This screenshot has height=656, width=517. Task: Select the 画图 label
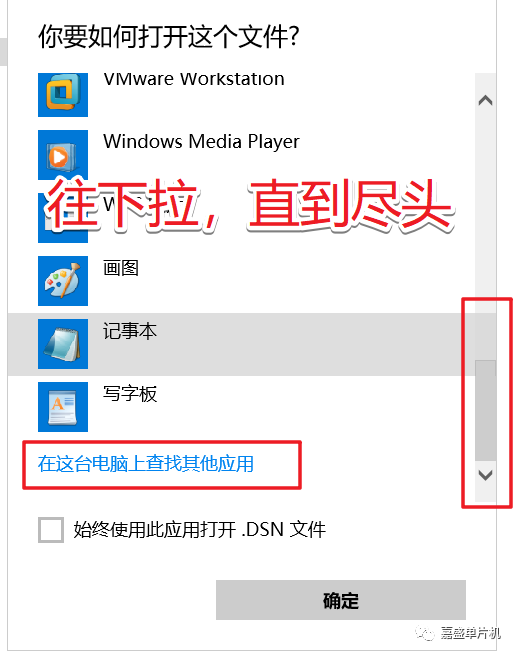[121, 268]
